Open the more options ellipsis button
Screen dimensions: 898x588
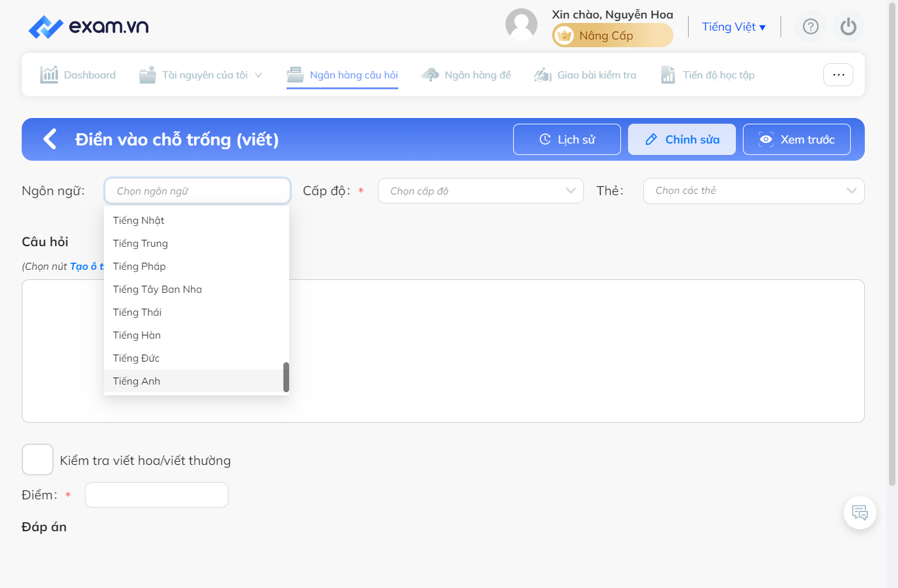[x=838, y=75]
